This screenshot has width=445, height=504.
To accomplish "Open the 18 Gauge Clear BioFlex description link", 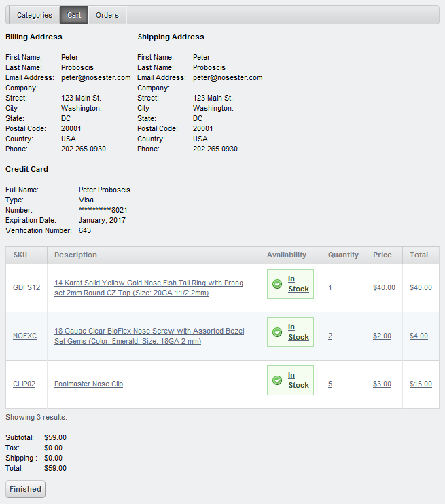I will [149, 336].
